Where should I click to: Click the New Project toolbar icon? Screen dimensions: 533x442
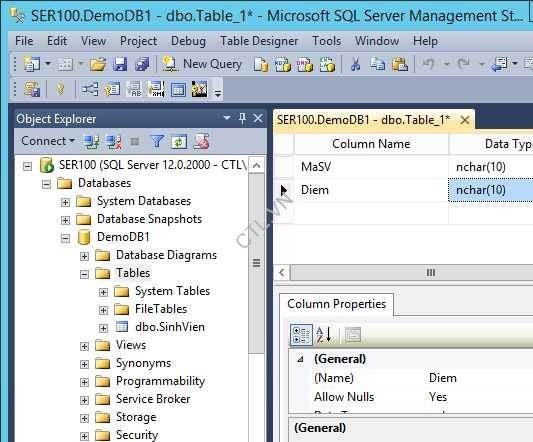[32, 64]
